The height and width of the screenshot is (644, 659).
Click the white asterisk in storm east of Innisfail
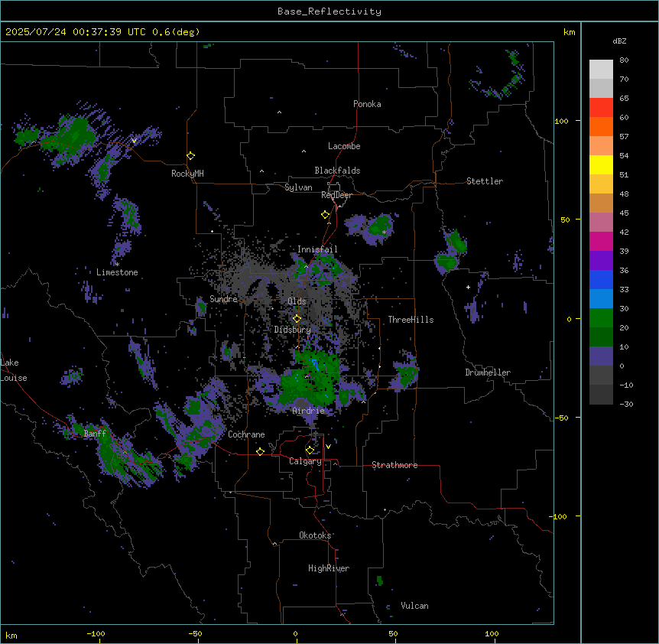(x=384, y=233)
